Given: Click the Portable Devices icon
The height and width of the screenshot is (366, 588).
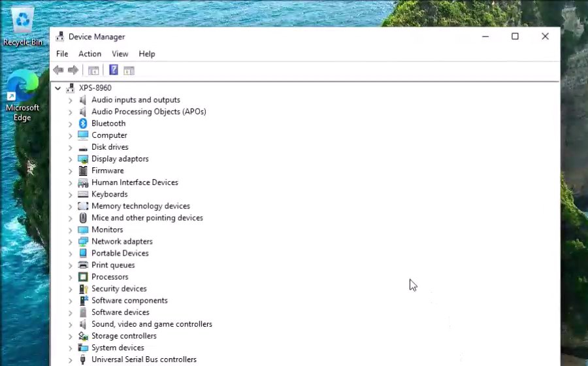Looking at the screenshot, I should click(83, 253).
